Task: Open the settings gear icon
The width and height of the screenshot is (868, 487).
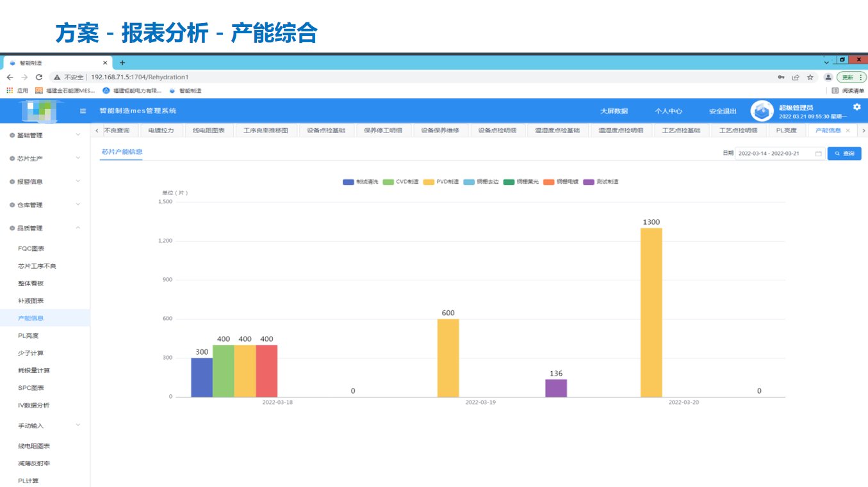Action: (856, 107)
